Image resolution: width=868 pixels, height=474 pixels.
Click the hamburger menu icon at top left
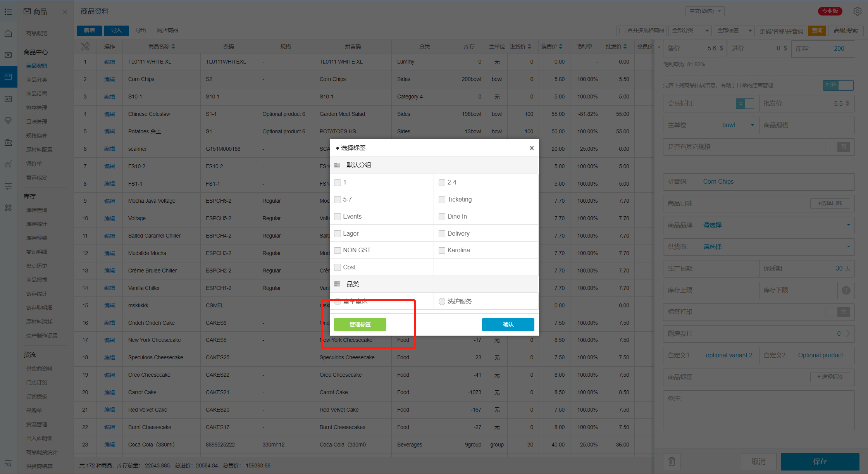8,12
